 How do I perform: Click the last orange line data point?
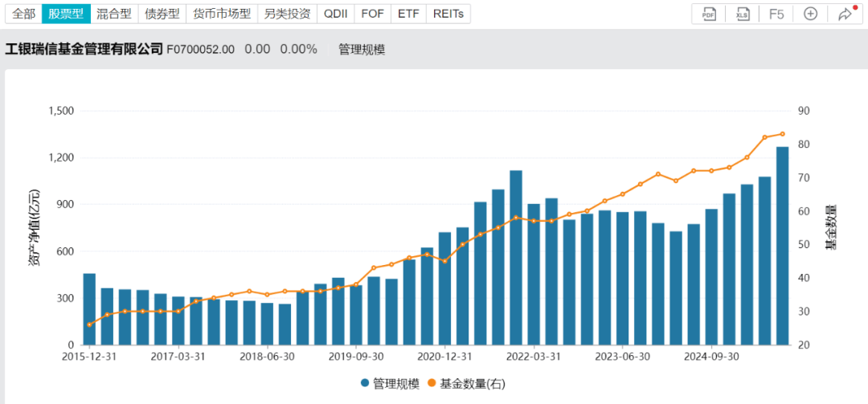pyautogui.click(x=782, y=134)
